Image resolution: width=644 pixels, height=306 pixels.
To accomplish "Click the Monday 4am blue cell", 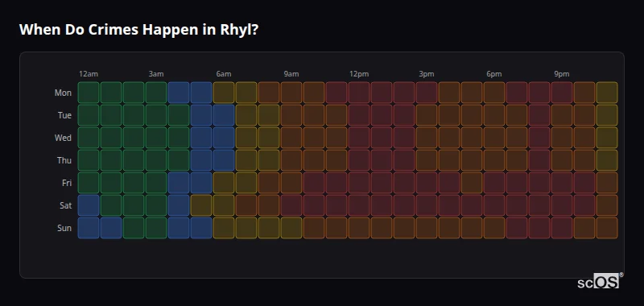I will point(179,93).
